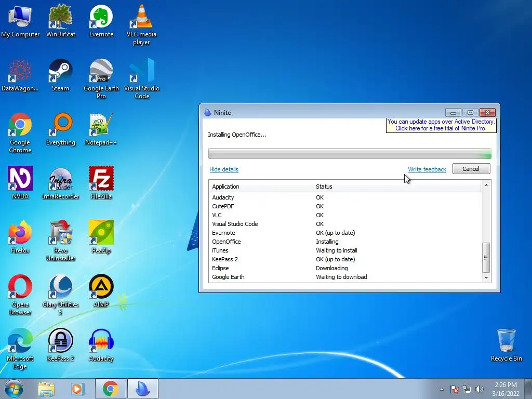Select the Glary Utilities 5 shortcut
Viewport: 532px width, 399px height.
(x=61, y=295)
